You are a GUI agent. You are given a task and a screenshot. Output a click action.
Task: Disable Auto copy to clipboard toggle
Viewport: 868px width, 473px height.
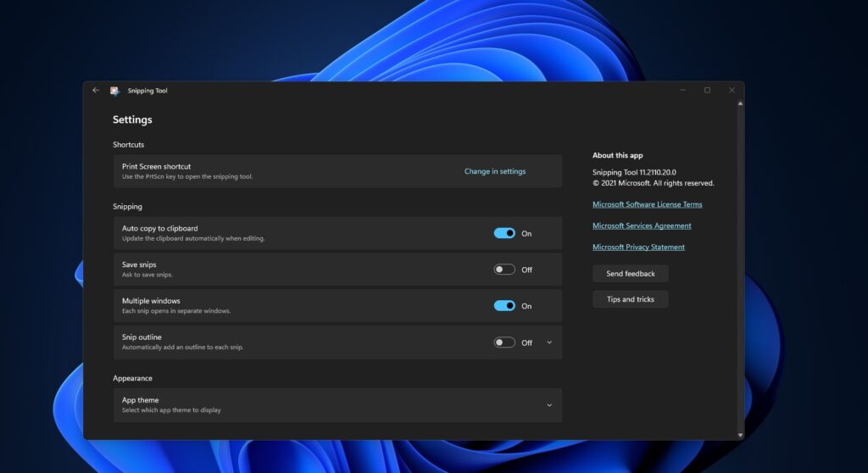pos(504,233)
